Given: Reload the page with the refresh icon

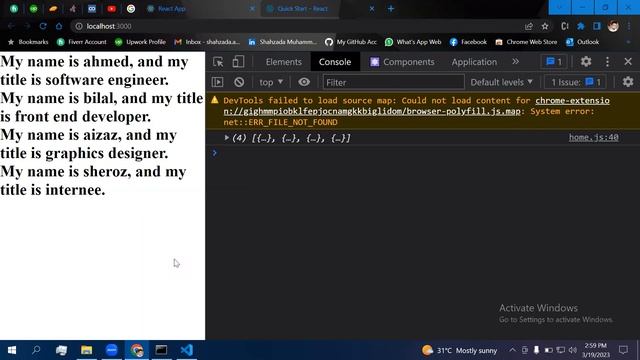Looking at the screenshot, I should coord(43,26).
